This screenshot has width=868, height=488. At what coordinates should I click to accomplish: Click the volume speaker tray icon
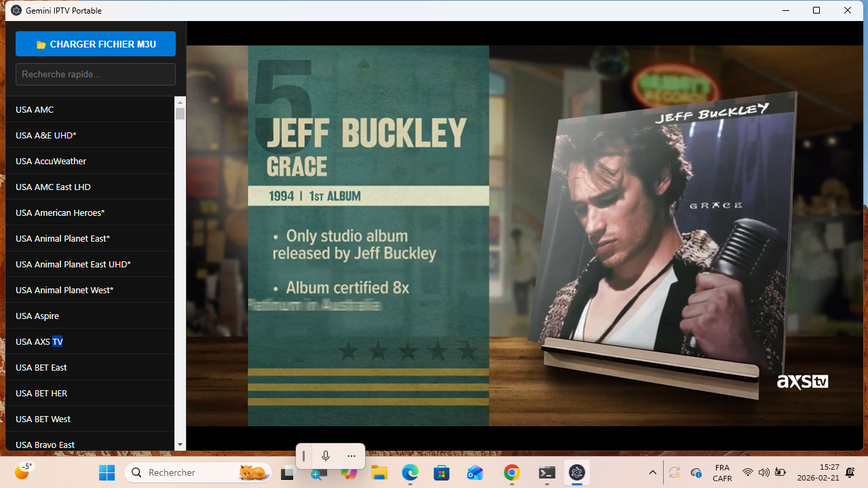763,472
